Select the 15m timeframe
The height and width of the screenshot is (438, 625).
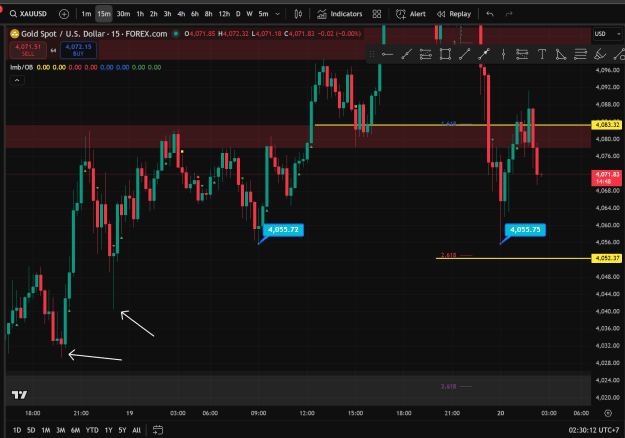(104, 14)
